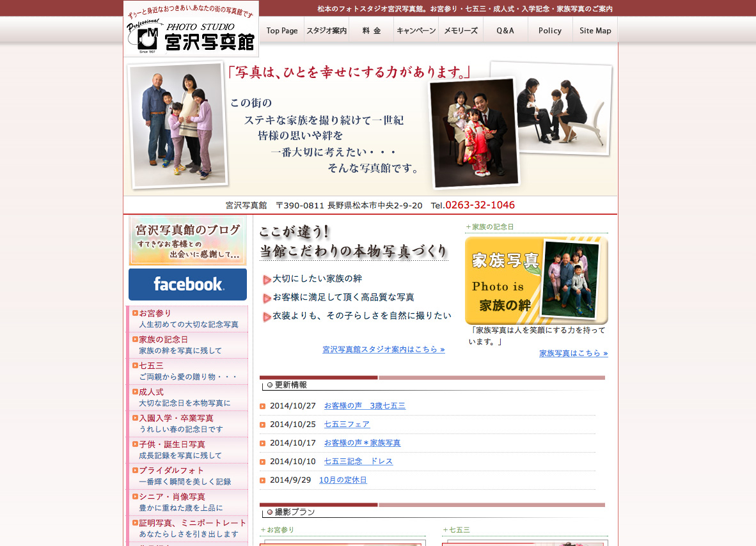The width and height of the screenshot is (756, 546).
Task: Click the 家族写真 Photo is 家族の絆 banner
Action: tap(536, 281)
